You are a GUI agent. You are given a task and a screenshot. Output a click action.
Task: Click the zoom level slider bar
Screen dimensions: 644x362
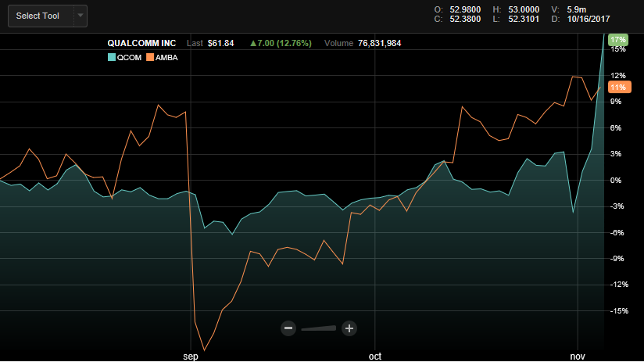click(319, 328)
